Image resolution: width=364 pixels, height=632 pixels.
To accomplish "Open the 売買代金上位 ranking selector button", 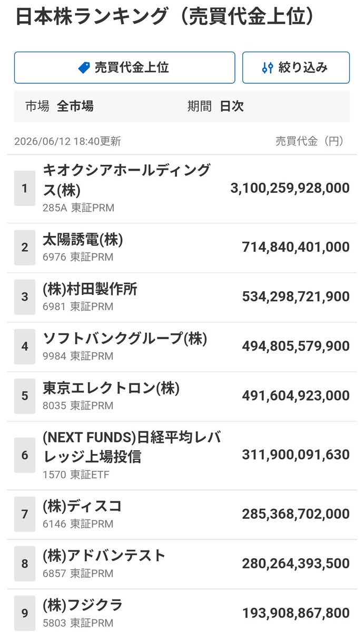I will pos(124,67).
